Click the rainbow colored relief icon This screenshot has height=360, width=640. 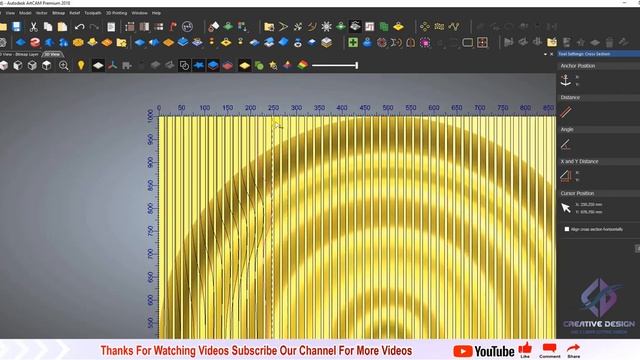click(302, 65)
